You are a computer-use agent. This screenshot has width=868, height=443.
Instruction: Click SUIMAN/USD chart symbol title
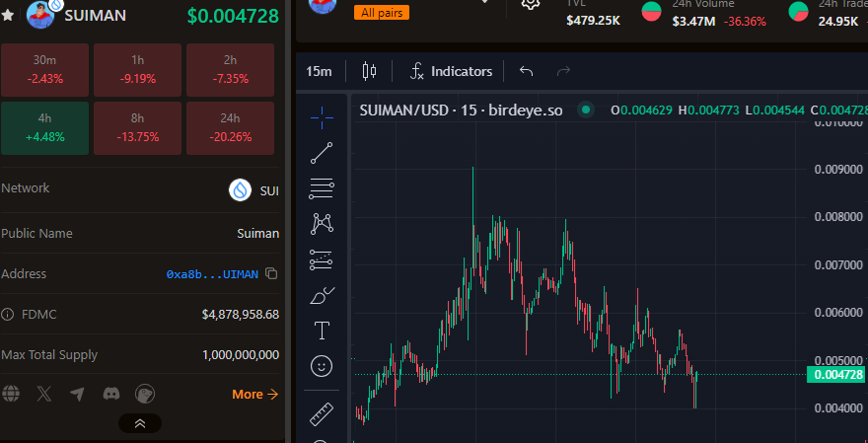coord(462,111)
